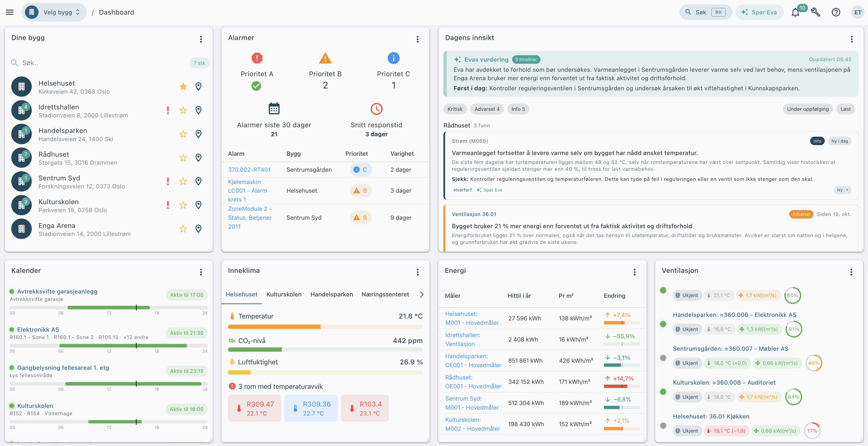Click the 80% ventilation gauge circle
The image size is (868, 446).
click(793, 295)
